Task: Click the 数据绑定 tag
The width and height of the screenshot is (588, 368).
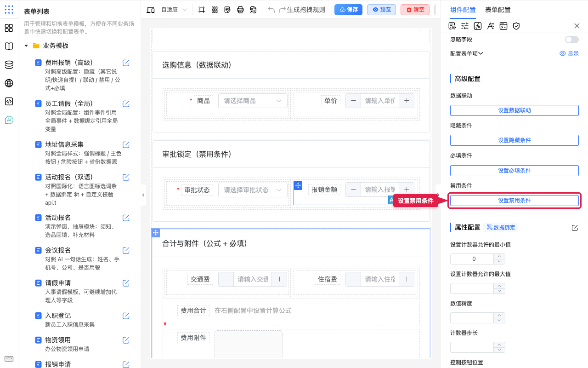Action: pos(501,227)
